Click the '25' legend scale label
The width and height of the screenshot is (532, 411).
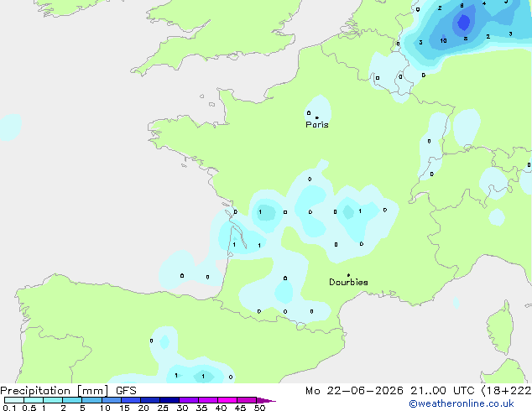(163, 408)
